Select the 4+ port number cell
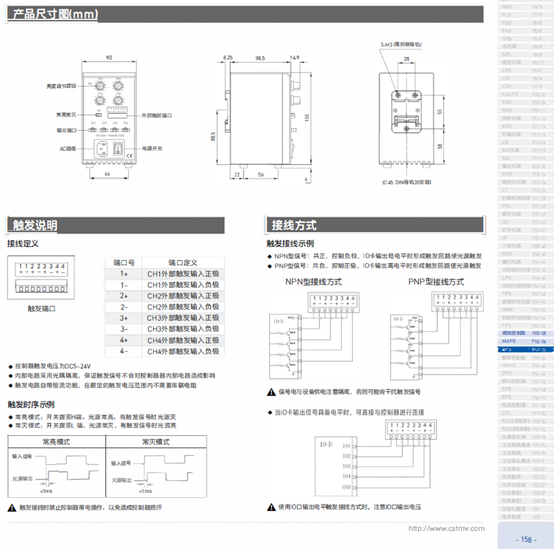The image size is (554, 549). coord(124,340)
